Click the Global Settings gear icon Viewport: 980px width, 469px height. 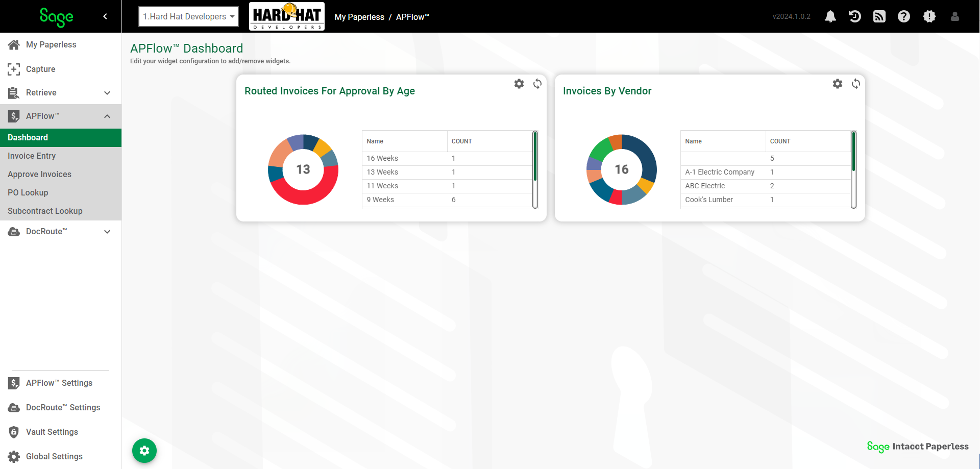click(x=14, y=457)
